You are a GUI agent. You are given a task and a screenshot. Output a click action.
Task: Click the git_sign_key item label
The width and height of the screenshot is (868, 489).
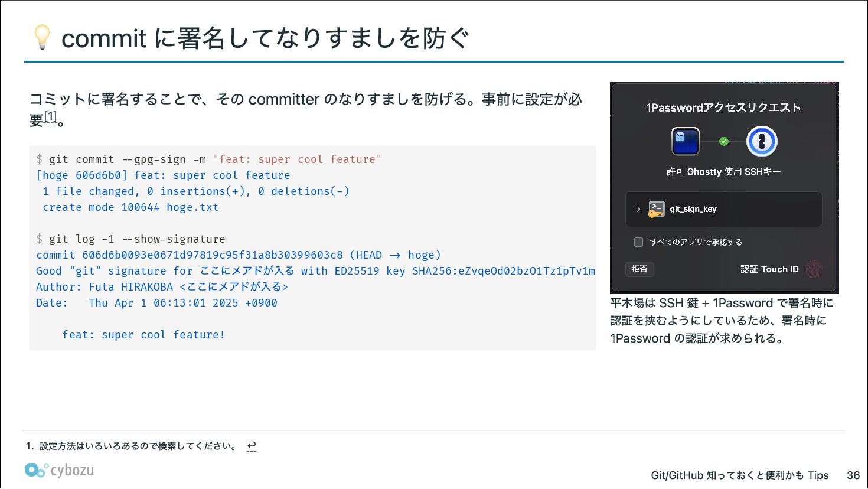[x=693, y=209]
